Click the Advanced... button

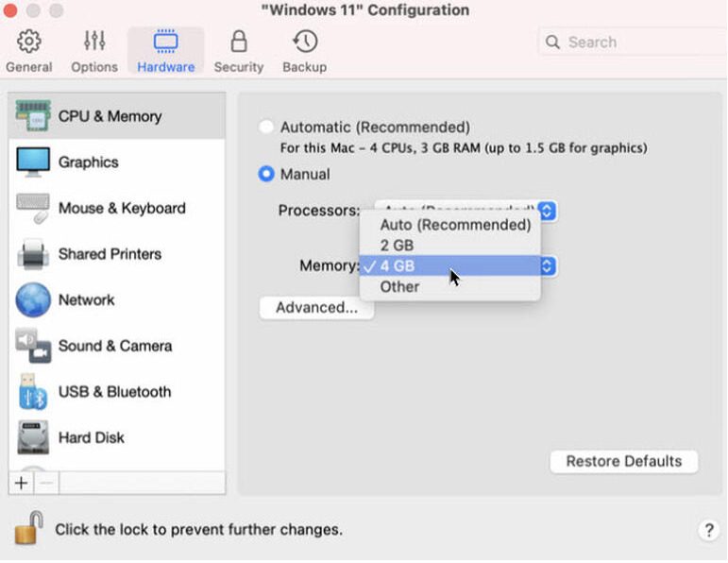(316, 308)
